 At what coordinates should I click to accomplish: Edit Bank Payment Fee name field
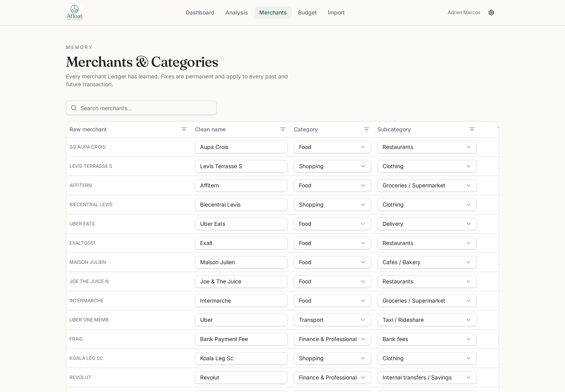click(241, 339)
